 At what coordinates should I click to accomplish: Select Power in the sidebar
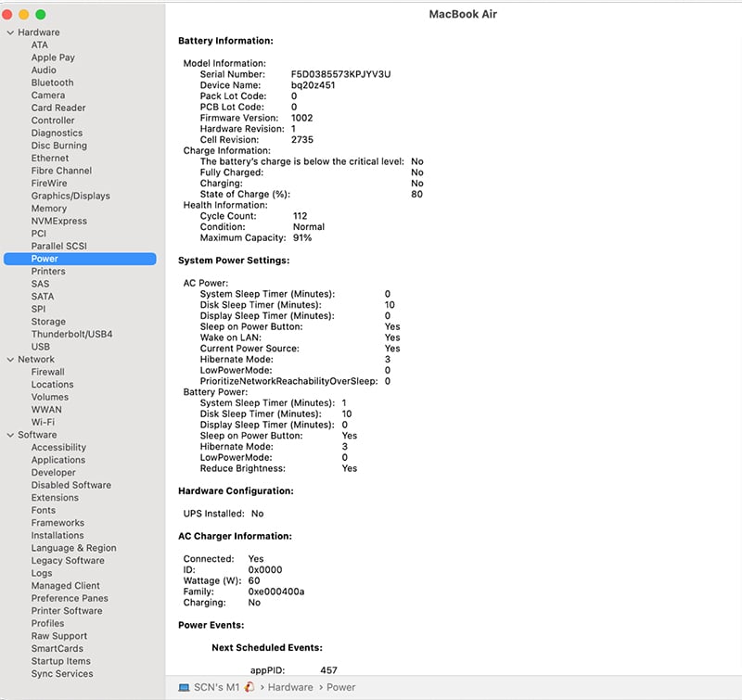pyautogui.click(x=80, y=259)
